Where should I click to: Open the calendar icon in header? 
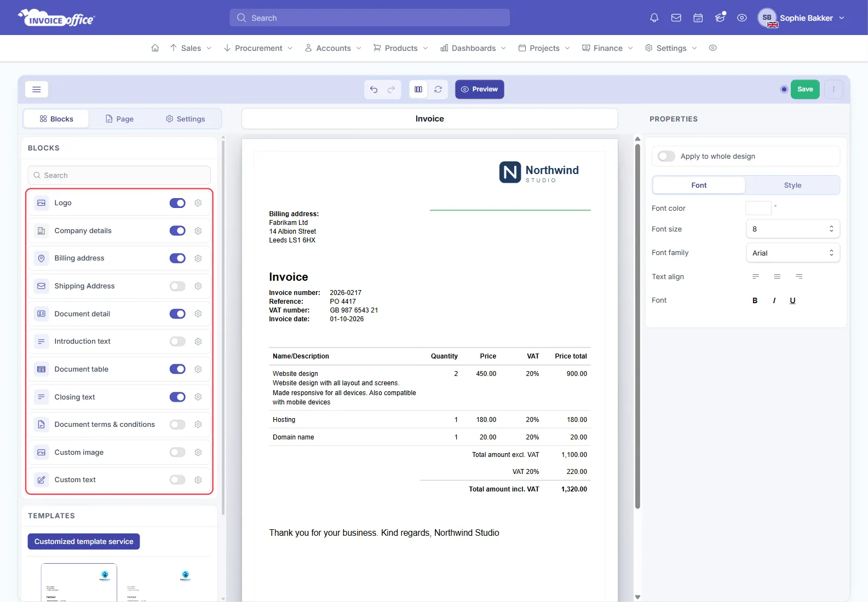[x=698, y=18]
